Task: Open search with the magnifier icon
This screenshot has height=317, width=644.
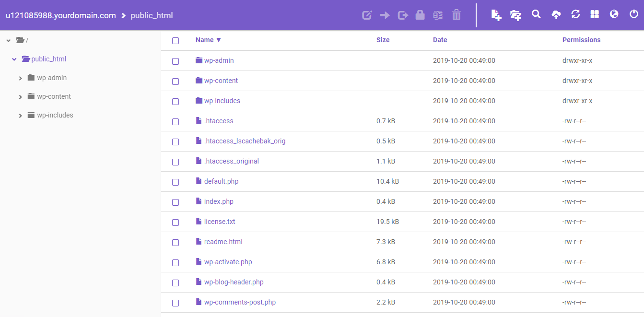Action: pyautogui.click(x=536, y=14)
